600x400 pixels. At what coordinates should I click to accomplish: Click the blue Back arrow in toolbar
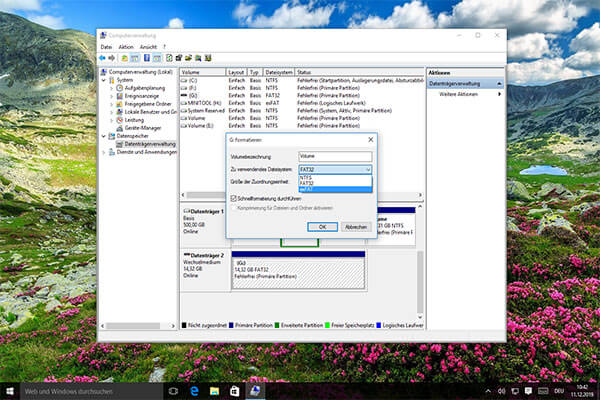pyautogui.click(x=102, y=58)
